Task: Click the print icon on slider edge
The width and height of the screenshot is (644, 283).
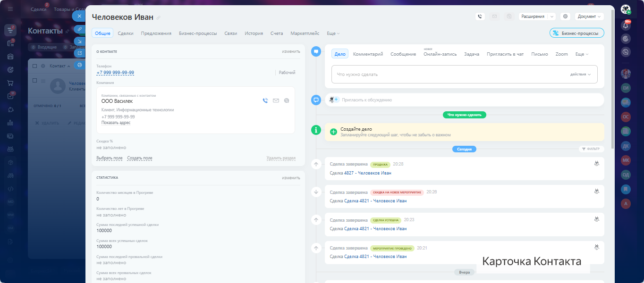Action: (79, 65)
